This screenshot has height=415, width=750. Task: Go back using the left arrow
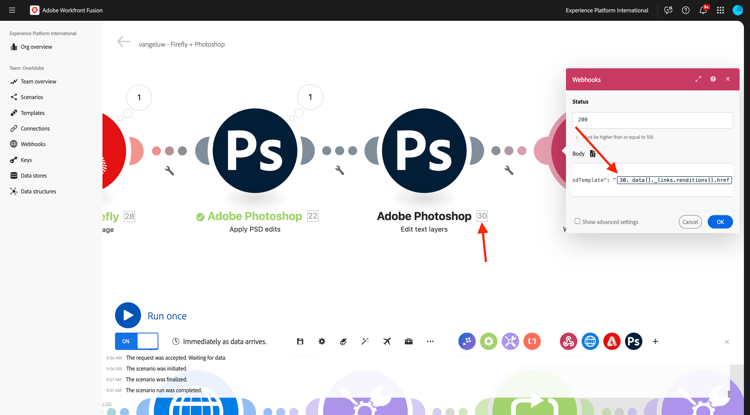(123, 42)
